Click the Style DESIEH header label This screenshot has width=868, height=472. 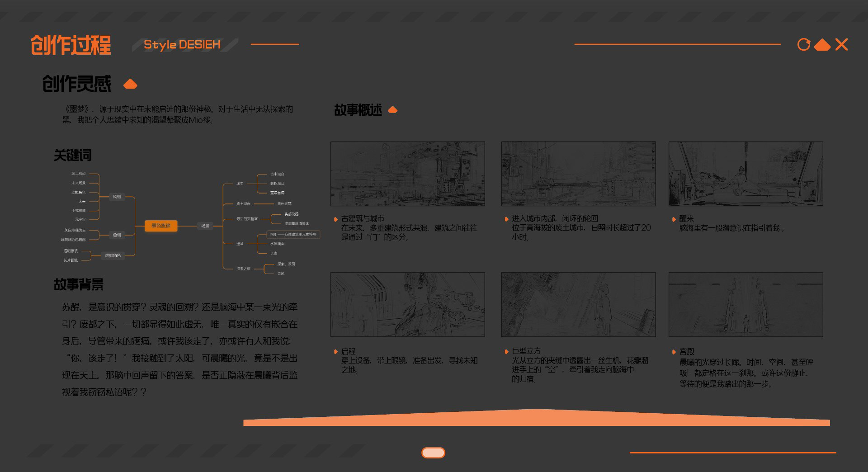tap(182, 44)
